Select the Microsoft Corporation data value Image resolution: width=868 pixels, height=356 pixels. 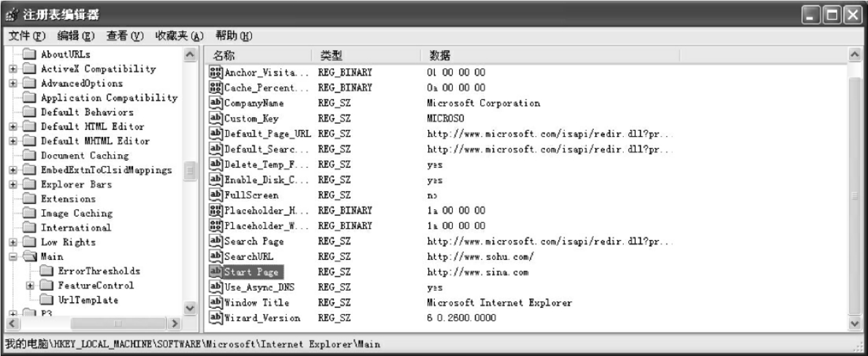[483, 103]
